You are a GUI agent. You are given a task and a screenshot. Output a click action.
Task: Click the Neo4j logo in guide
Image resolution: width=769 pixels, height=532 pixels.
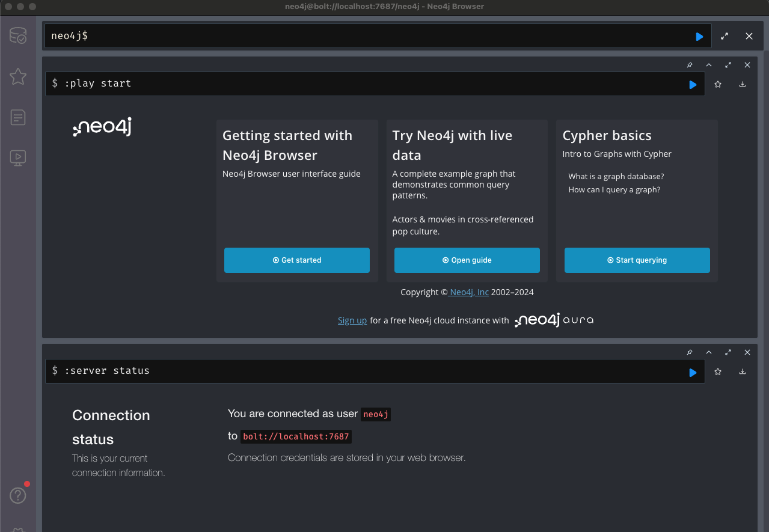click(x=102, y=127)
